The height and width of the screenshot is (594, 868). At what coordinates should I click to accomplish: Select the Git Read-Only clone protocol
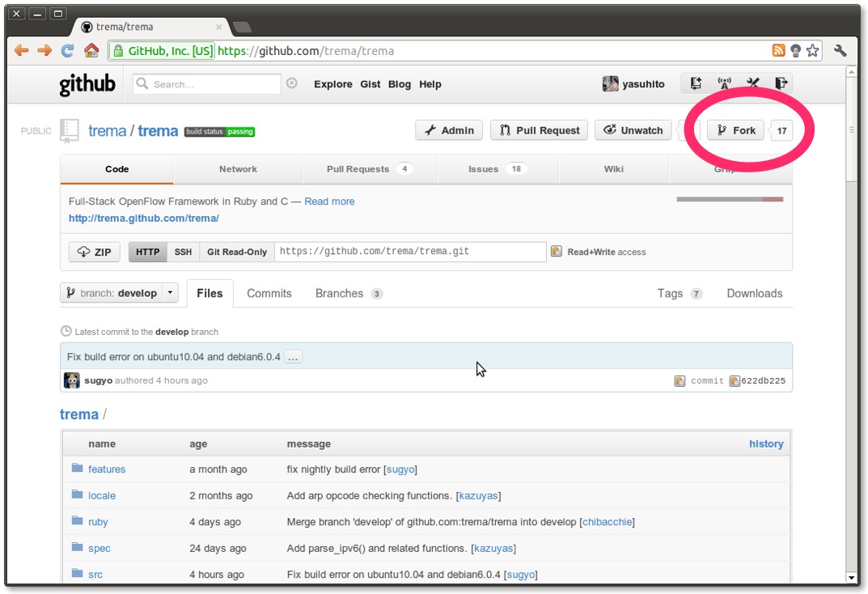(x=237, y=252)
